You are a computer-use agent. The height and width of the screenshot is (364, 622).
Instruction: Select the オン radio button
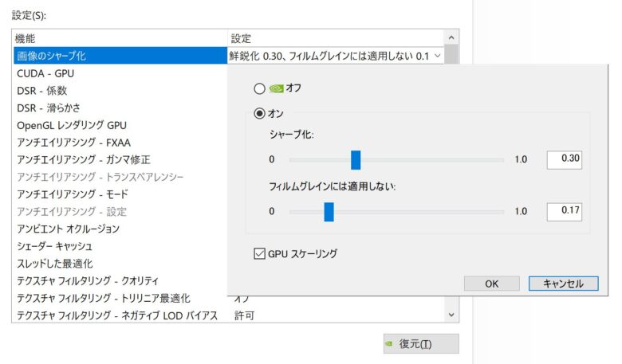pyautogui.click(x=259, y=114)
